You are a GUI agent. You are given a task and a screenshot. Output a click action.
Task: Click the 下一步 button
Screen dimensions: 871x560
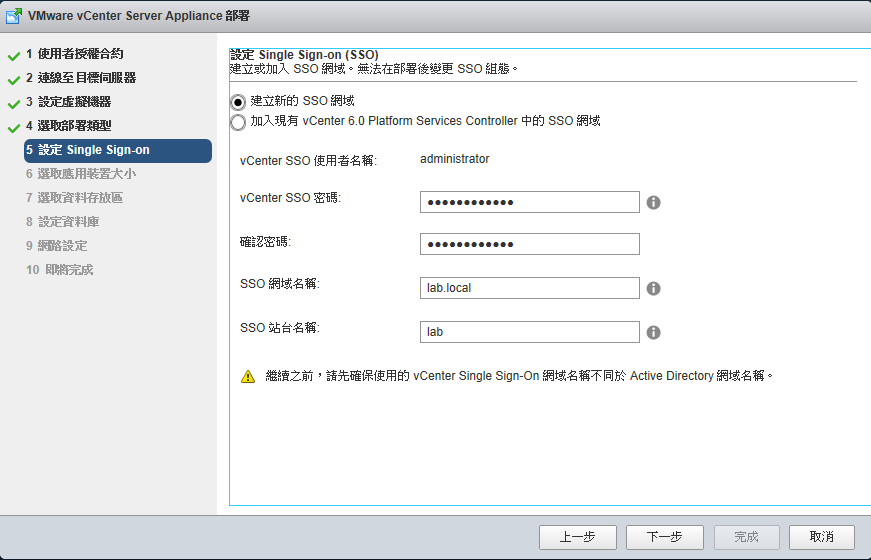point(665,537)
